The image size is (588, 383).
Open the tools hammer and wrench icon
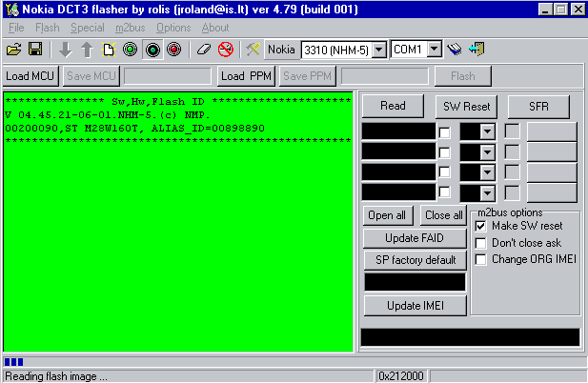point(253,50)
